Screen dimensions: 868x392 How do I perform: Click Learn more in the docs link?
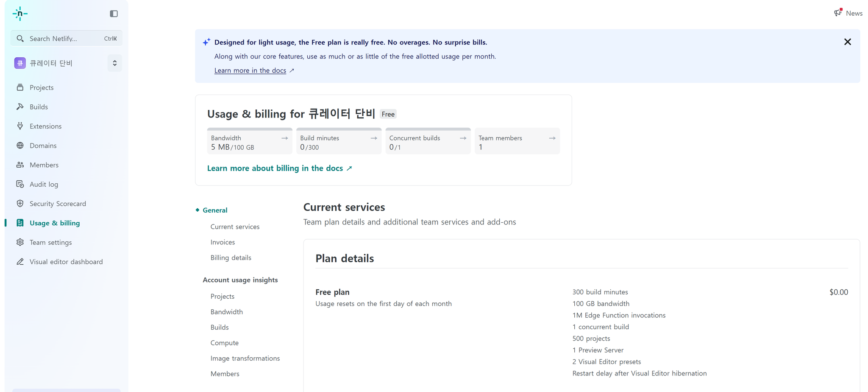250,70
